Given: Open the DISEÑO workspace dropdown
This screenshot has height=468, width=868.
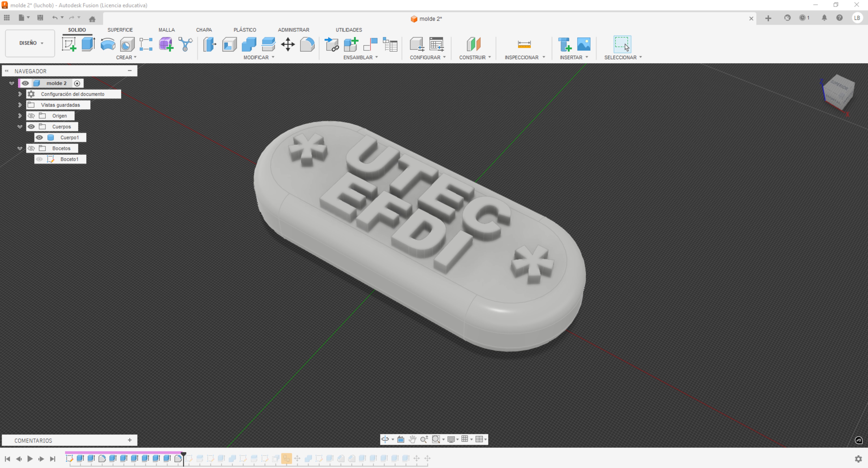Looking at the screenshot, I should pos(30,43).
